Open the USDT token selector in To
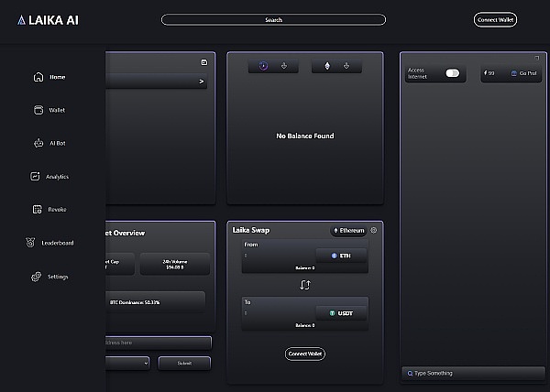This screenshot has width=550, height=392. tap(341, 312)
